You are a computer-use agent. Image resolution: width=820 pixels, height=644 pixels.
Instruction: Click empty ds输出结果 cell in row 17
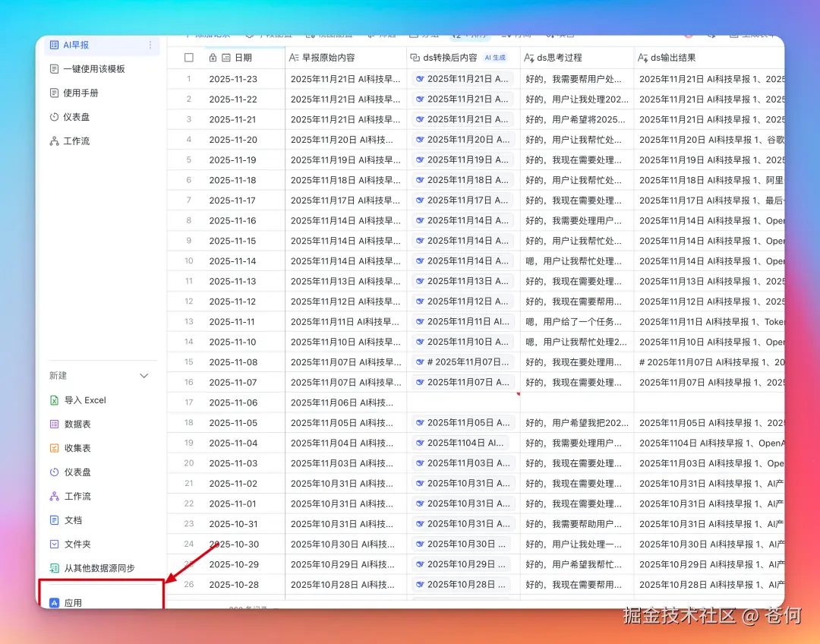709,402
